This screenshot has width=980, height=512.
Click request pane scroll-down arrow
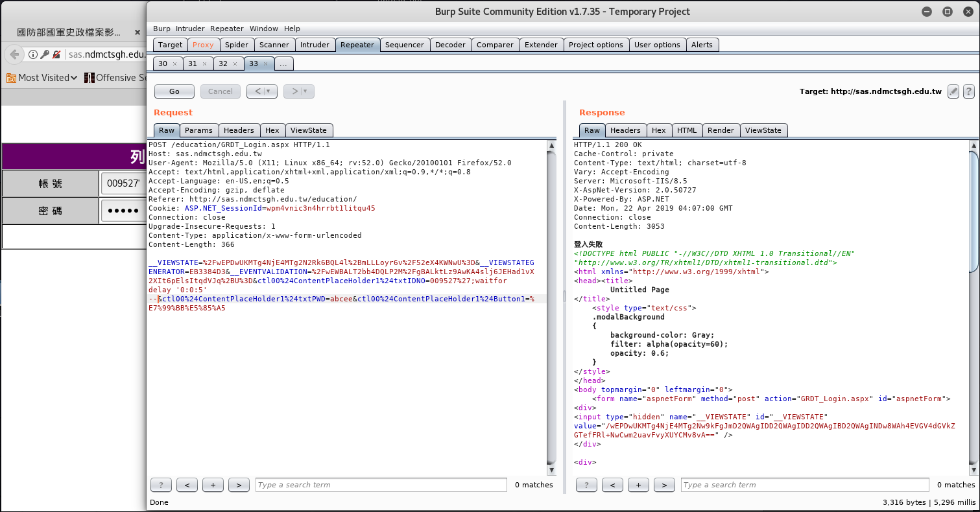coord(552,470)
